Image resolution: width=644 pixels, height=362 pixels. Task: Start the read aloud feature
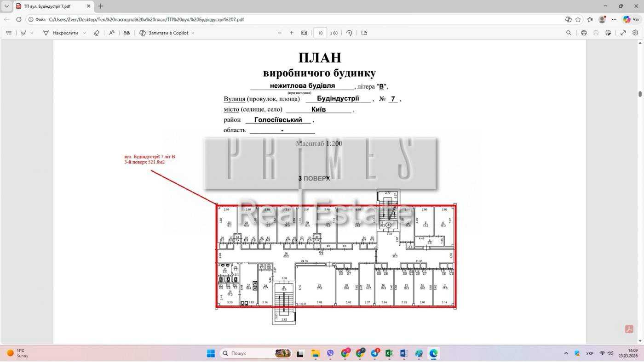pyautogui.click(x=112, y=33)
